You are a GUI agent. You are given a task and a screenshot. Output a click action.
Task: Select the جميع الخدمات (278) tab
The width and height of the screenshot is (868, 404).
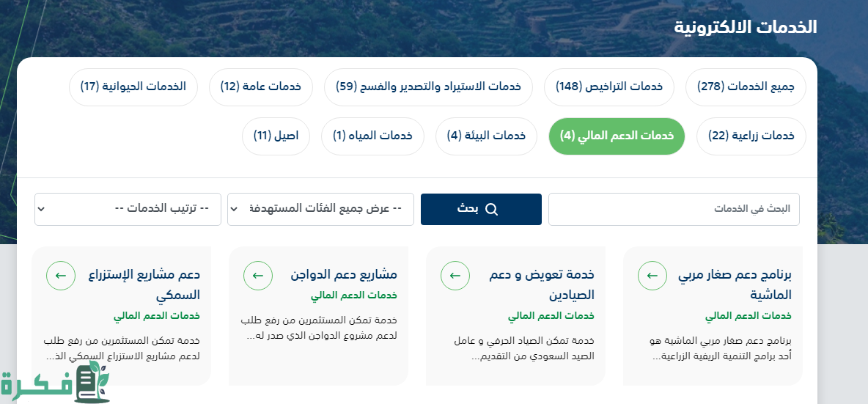coord(746,87)
